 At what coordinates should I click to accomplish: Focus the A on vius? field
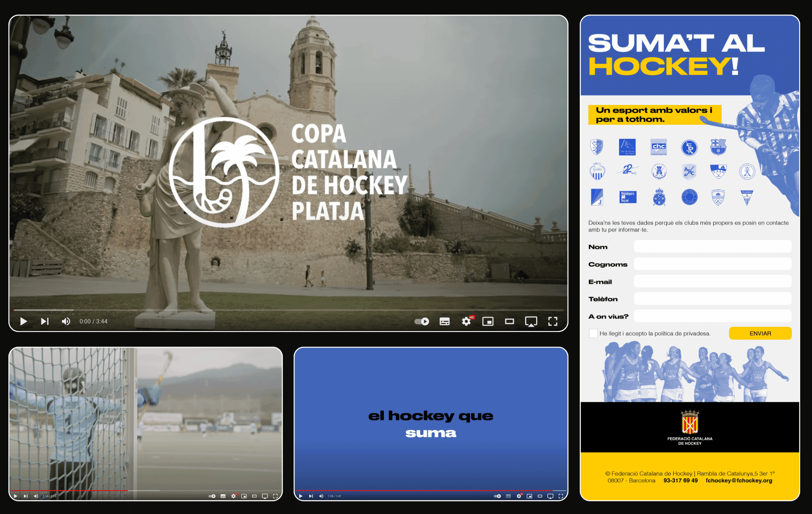point(712,316)
